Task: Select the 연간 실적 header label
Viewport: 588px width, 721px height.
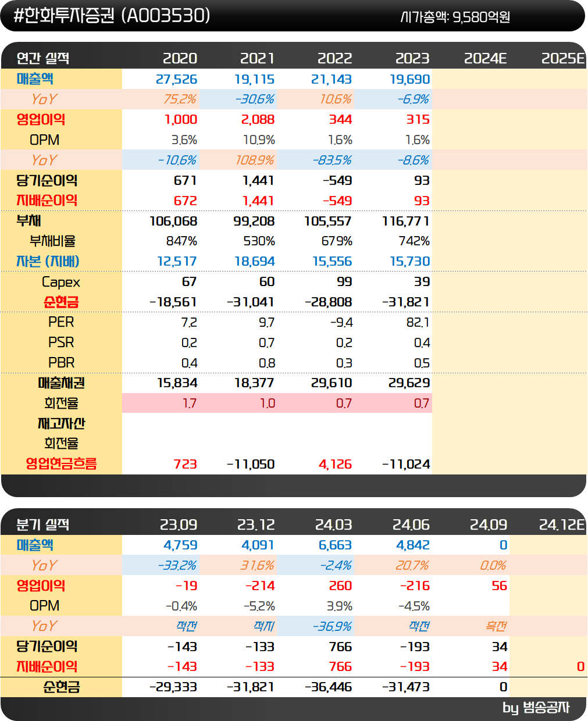Action: 42,58
